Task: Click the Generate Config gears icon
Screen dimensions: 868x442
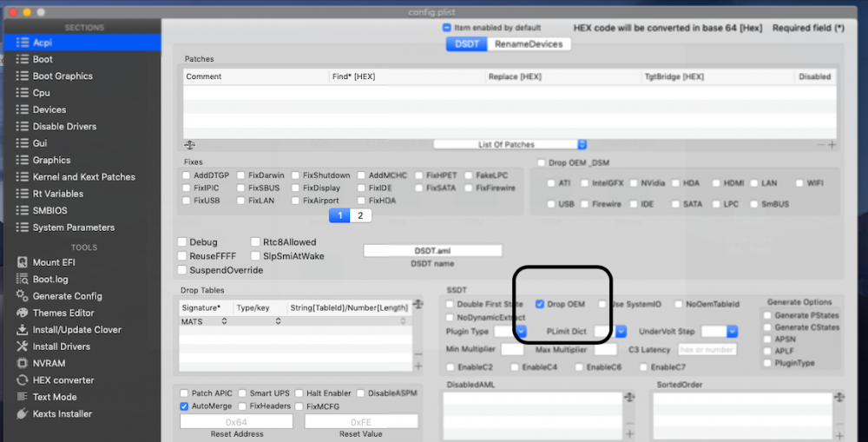Action: 23,296
